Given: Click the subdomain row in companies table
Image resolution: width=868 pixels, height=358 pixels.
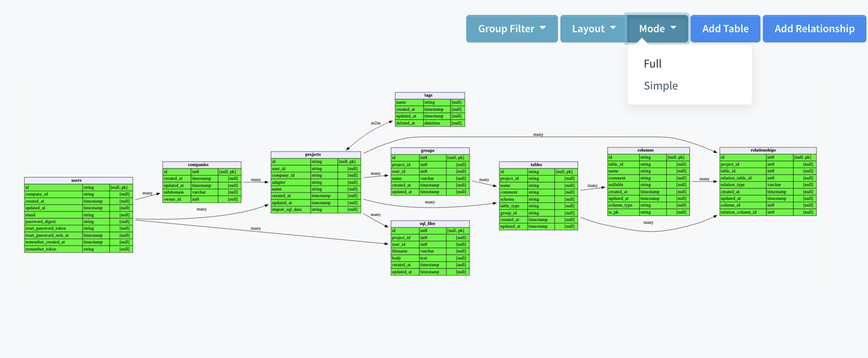Looking at the screenshot, I should tap(202, 192).
